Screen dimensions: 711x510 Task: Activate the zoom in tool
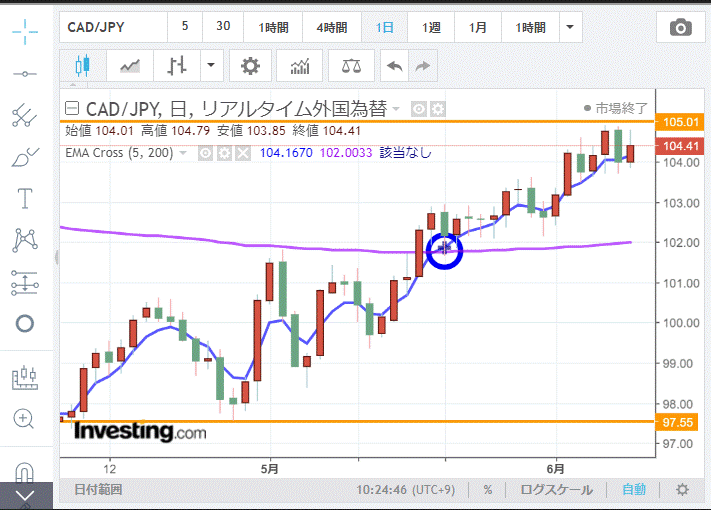click(x=24, y=418)
